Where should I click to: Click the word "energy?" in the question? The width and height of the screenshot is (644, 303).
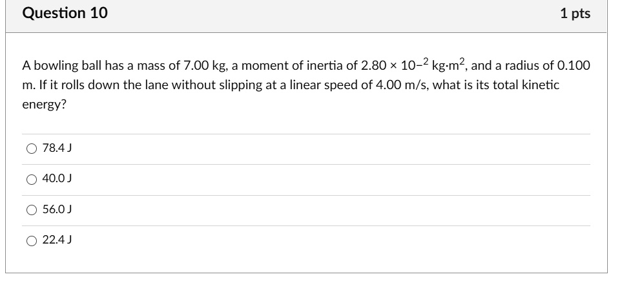tap(44, 105)
